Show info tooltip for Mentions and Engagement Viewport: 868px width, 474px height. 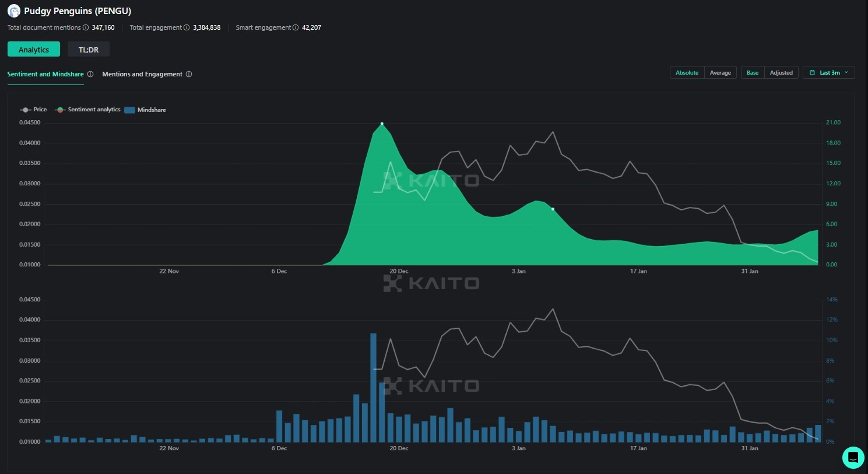(x=189, y=74)
